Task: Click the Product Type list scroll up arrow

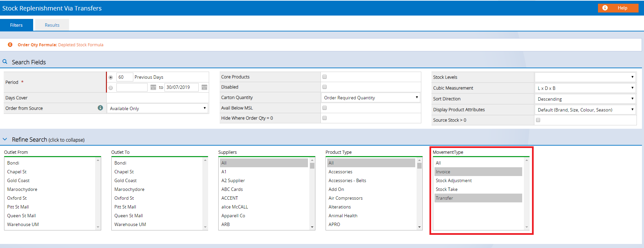Action: tap(419, 160)
